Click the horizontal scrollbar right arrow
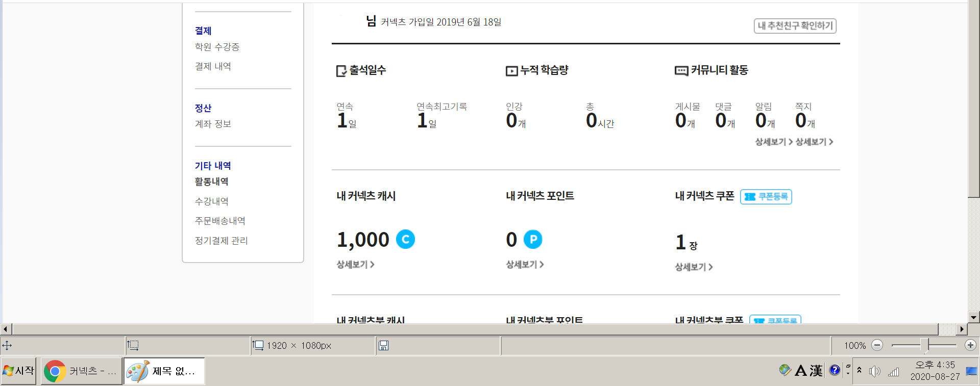Screen dimensions: 980x386 (x=962, y=329)
